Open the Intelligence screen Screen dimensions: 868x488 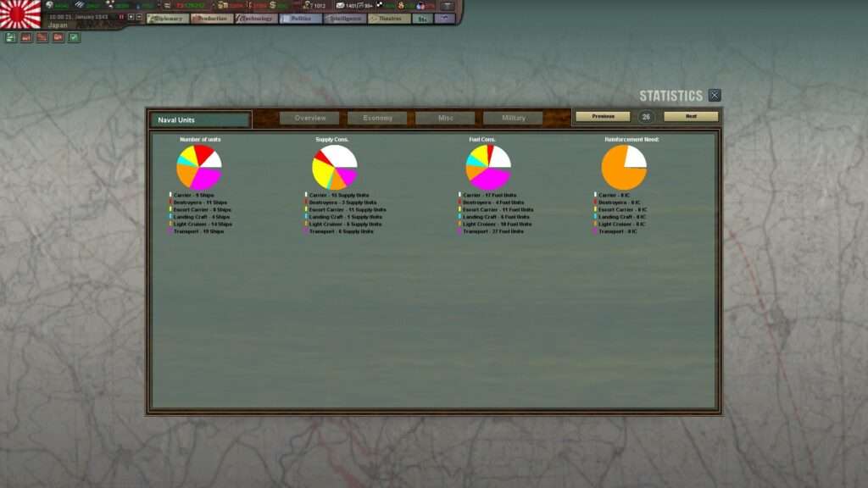[x=345, y=19]
